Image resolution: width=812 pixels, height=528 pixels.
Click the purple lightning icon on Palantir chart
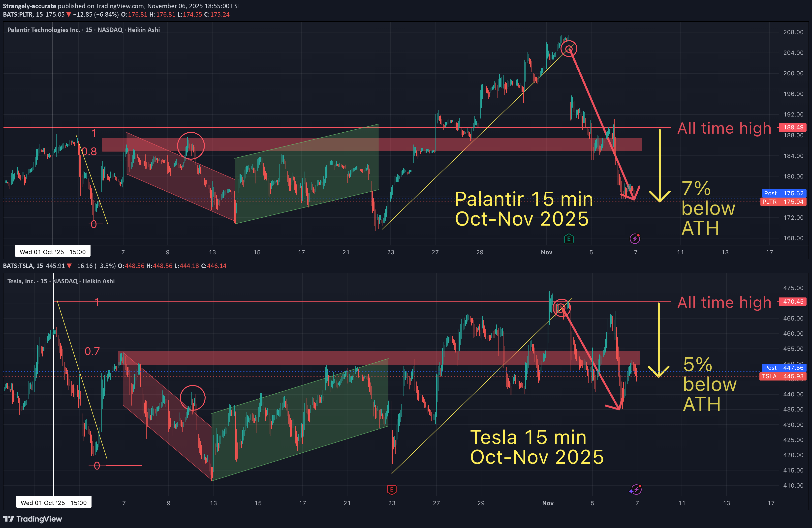click(635, 238)
